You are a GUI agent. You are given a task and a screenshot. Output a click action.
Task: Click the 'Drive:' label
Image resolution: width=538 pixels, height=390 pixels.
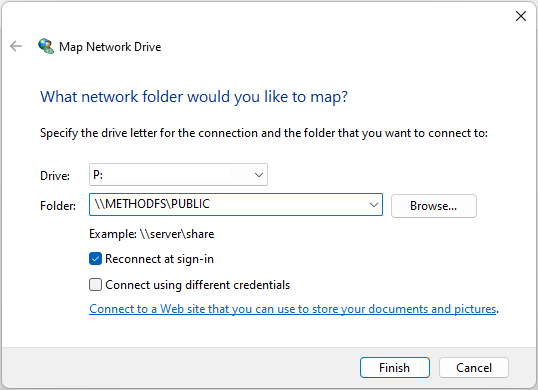click(x=55, y=176)
